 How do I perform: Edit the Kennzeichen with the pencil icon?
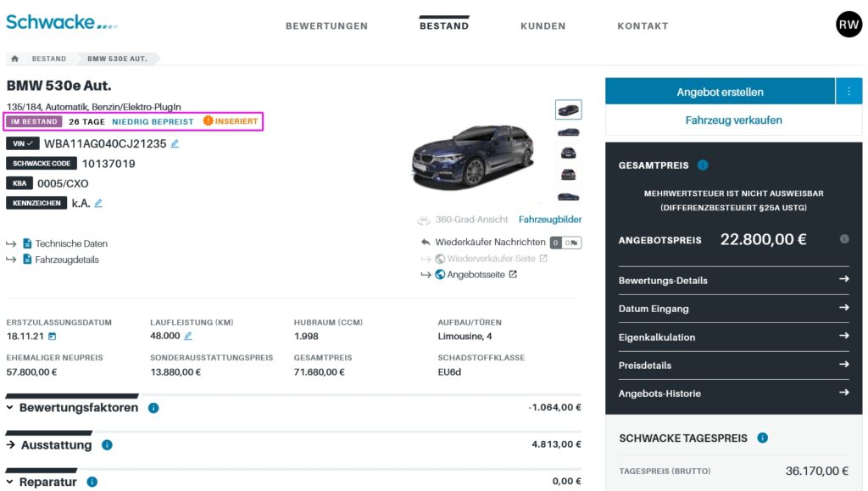(x=98, y=204)
